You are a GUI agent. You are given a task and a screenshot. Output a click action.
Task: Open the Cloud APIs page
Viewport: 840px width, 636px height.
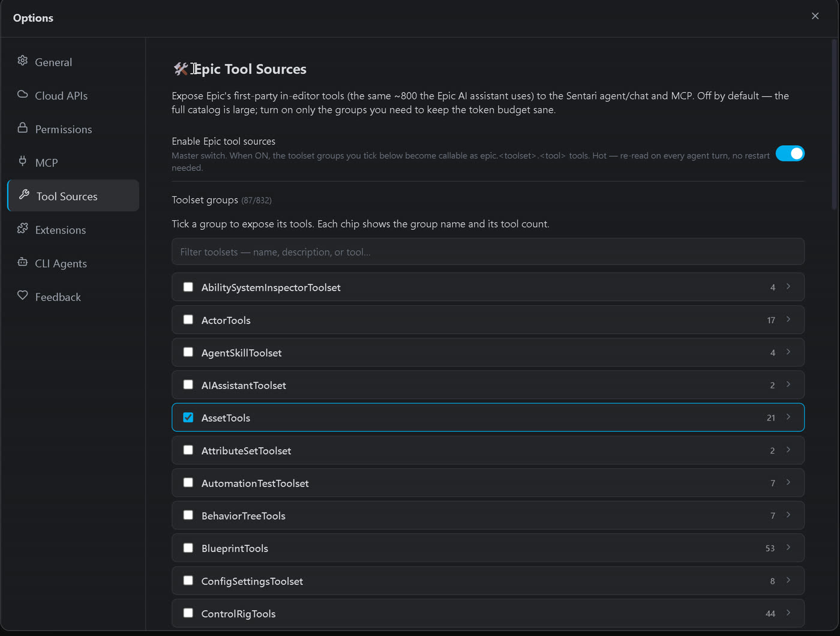[x=73, y=95]
